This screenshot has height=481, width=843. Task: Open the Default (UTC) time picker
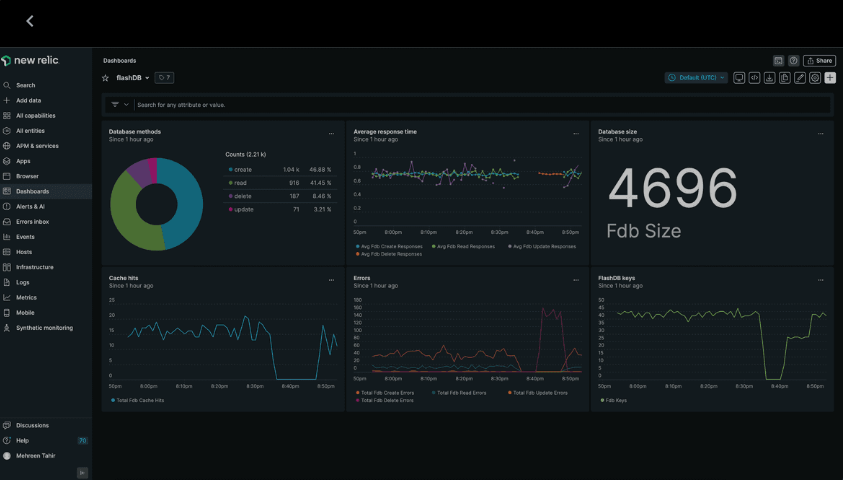696,78
